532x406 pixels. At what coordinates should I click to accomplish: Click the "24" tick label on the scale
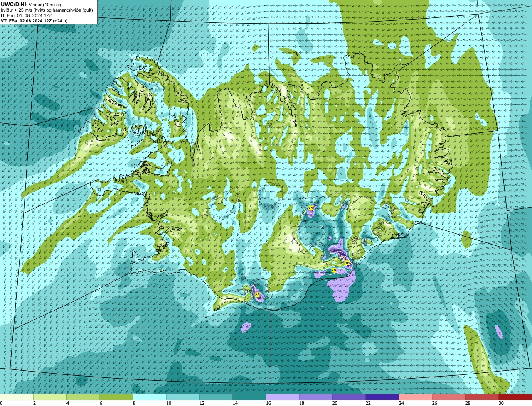(401, 403)
